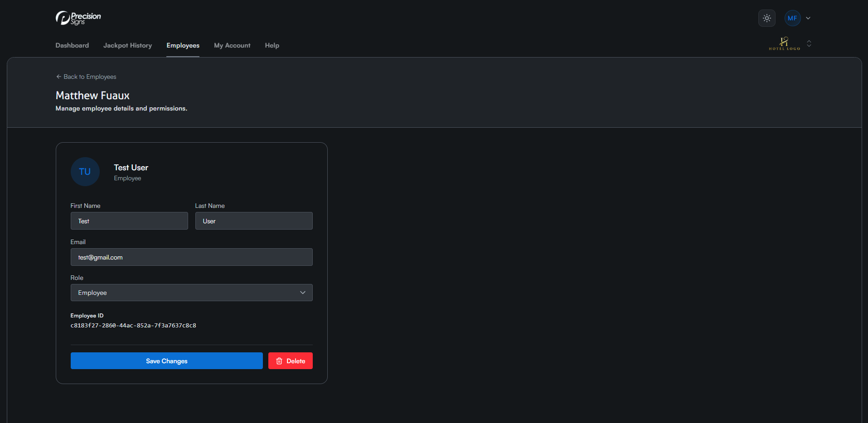This screenshot has height=423, width=868.
Task: Open the Help tab
Action: tap(272, 45)
